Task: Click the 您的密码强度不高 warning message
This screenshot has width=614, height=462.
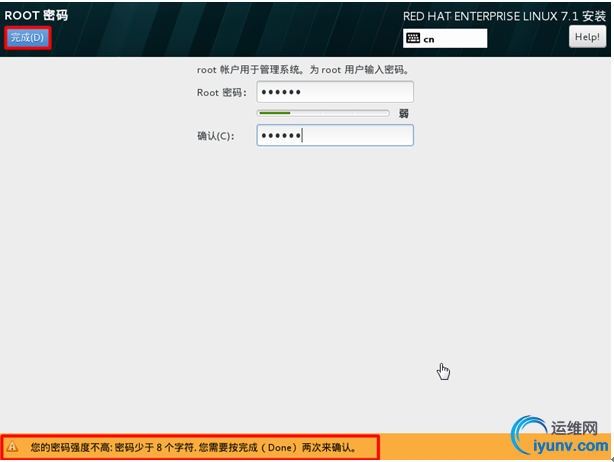Action: 193,447
